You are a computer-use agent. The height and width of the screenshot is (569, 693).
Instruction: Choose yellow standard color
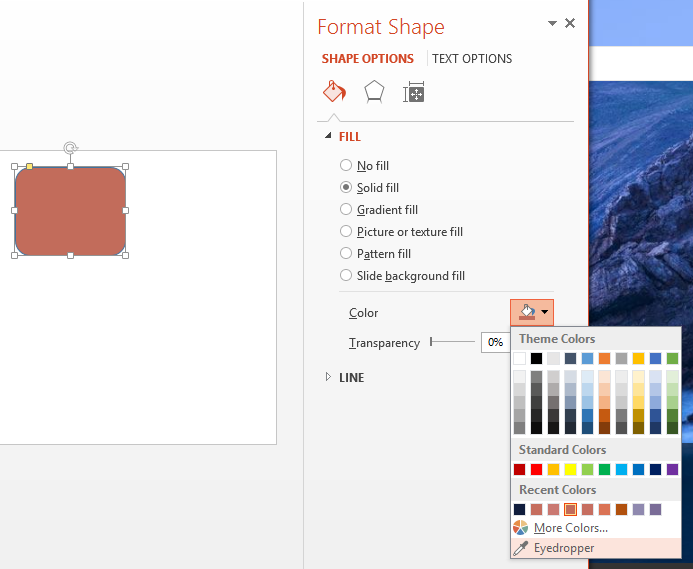(571, 469)
